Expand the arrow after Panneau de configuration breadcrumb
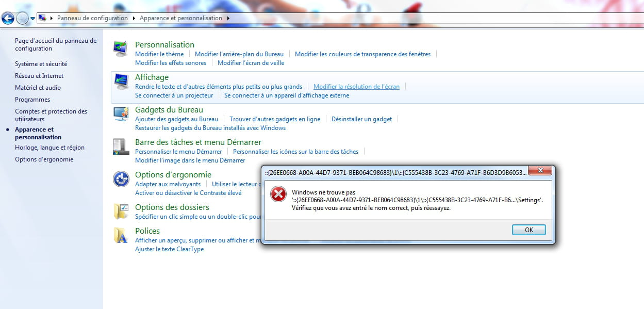This screenshot has width=644, height=309. pos(134,18)
